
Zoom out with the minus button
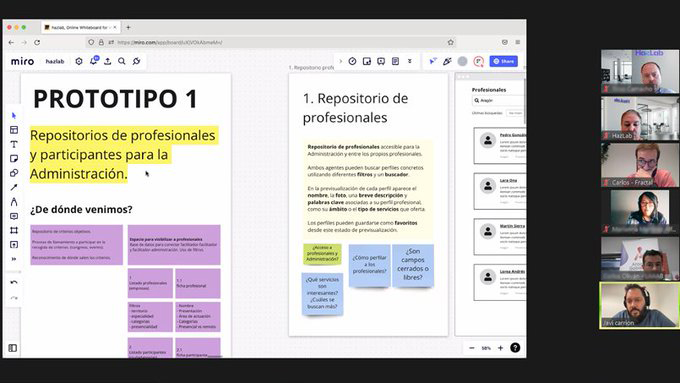(472, 348)
